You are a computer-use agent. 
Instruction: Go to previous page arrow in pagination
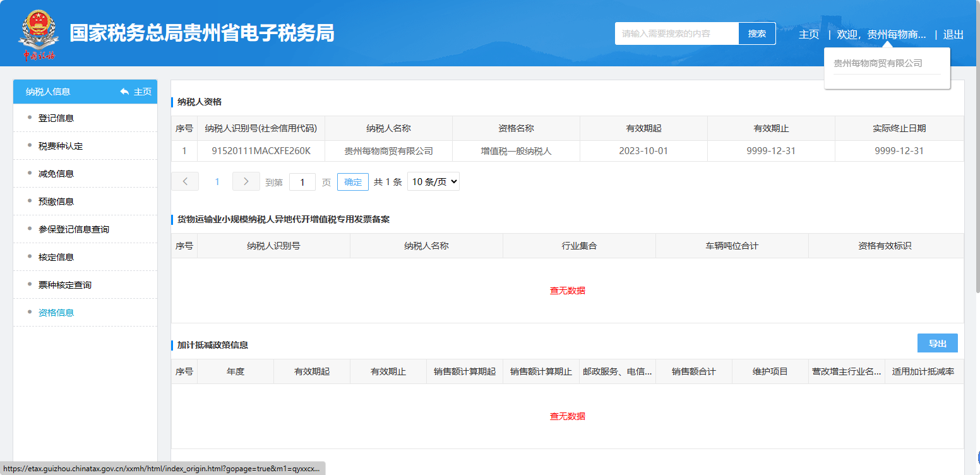point(185,181)
